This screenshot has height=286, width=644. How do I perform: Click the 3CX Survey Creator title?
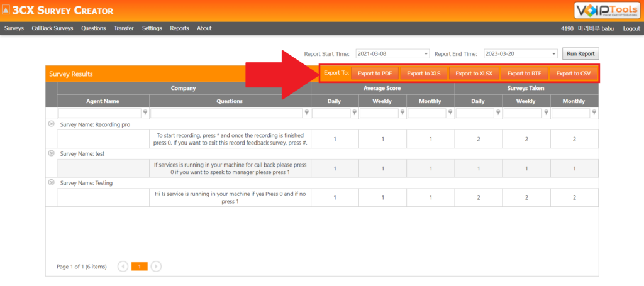63,11
